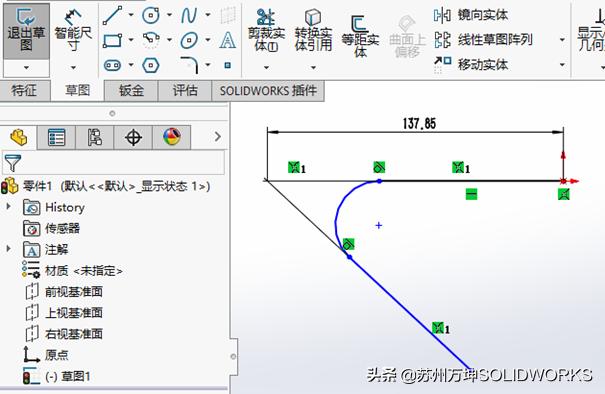Image resolution: width=605 pixels, height=394 pixels.
Task: Select the Straight Slot tool
Action: click(x=112, y=65)
